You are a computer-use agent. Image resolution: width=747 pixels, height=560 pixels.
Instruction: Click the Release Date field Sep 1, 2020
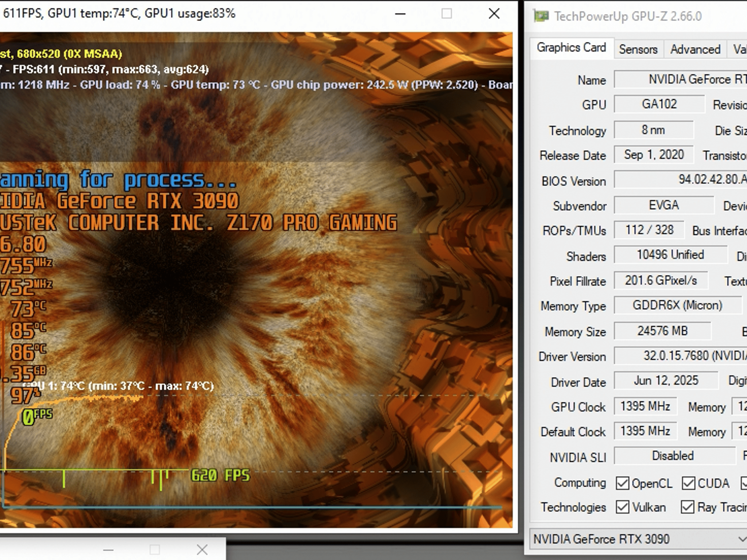pos(654,155)
